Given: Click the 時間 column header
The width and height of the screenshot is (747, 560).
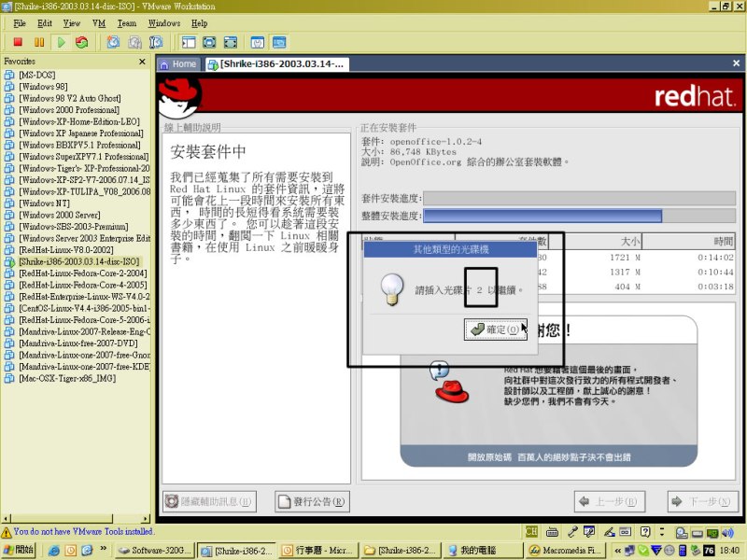Looking at the screenshot, I should (x=689, y=242).
